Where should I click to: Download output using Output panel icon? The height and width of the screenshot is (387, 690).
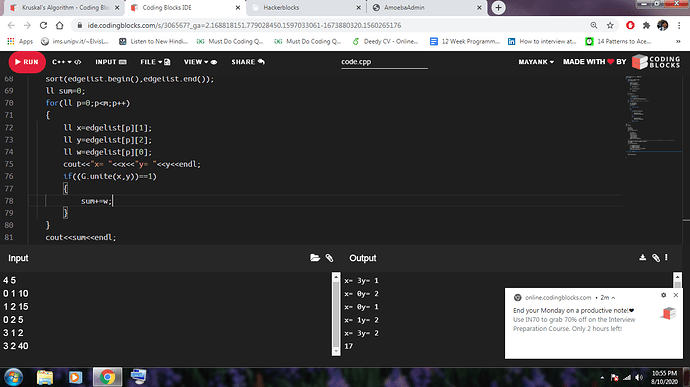tap(642, 258)
